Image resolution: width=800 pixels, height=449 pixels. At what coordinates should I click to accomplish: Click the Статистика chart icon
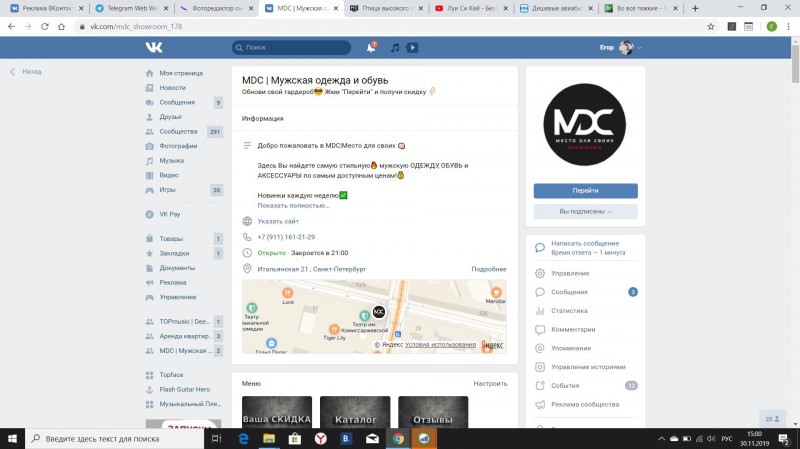click(x=540, y=311)
